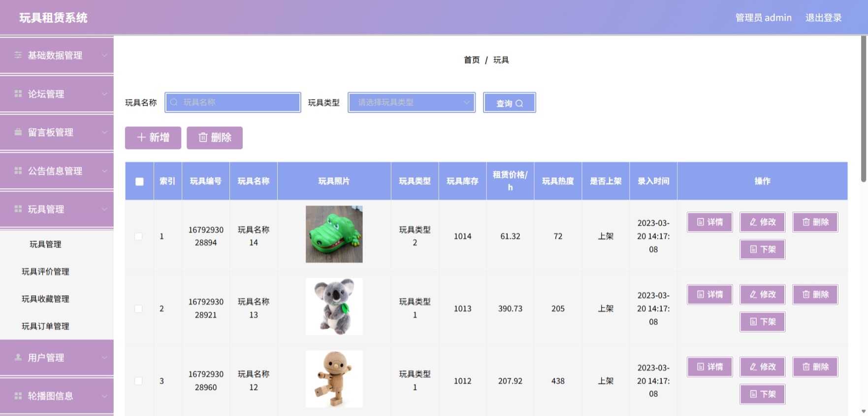Viewport: 868px width, 416px height.
Task: Expand 论坛管理 menu chevron
Action: [x=104, y=94]
